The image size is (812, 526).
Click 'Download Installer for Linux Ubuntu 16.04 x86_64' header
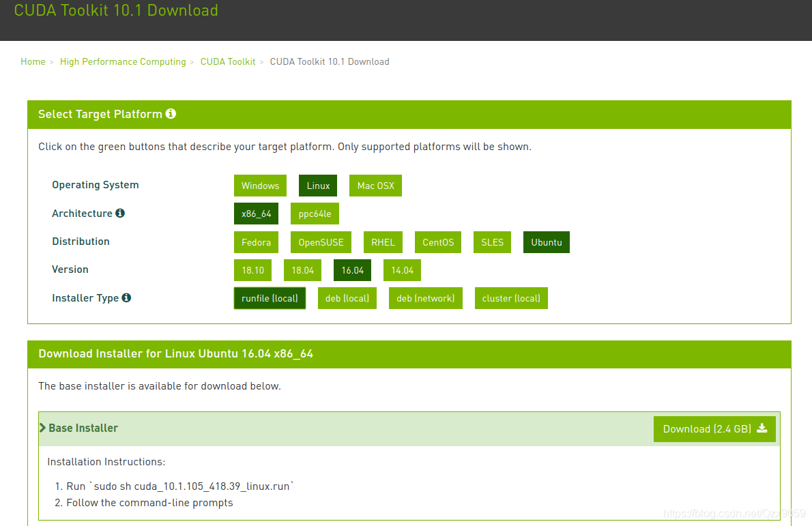175,353
